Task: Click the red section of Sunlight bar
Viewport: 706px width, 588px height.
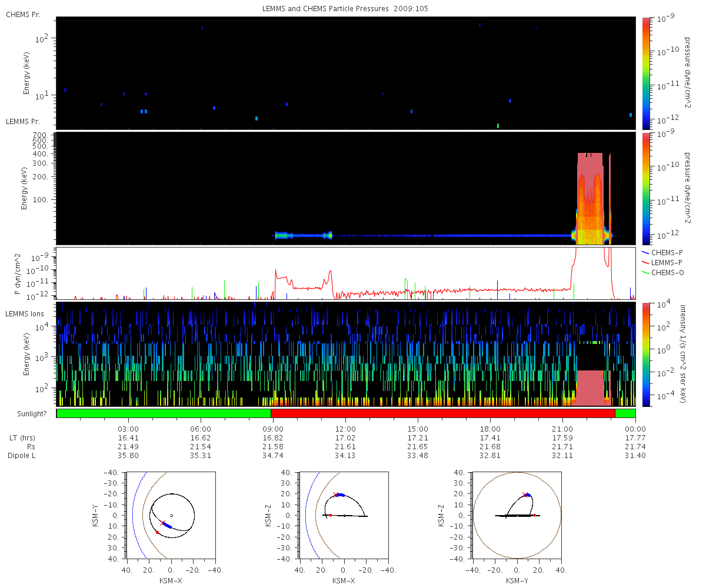Action: click(x=443, y=413)
